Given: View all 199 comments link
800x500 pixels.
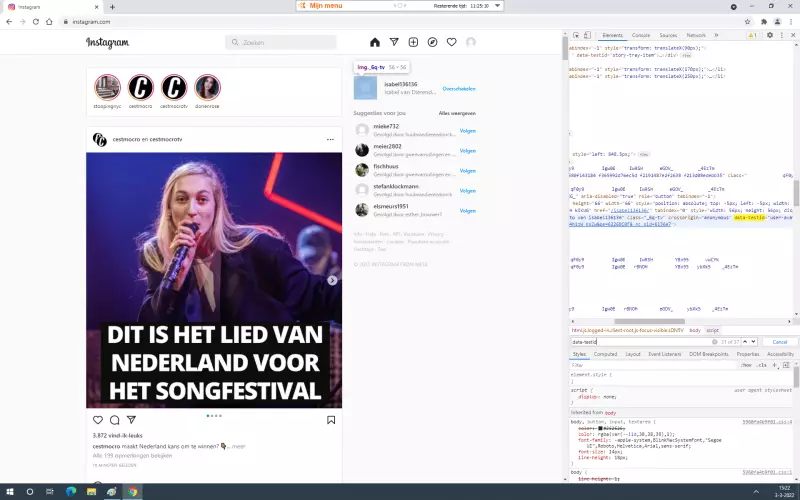Looking at the screenshot, I should pyautogui.click(x=132, y=456).
